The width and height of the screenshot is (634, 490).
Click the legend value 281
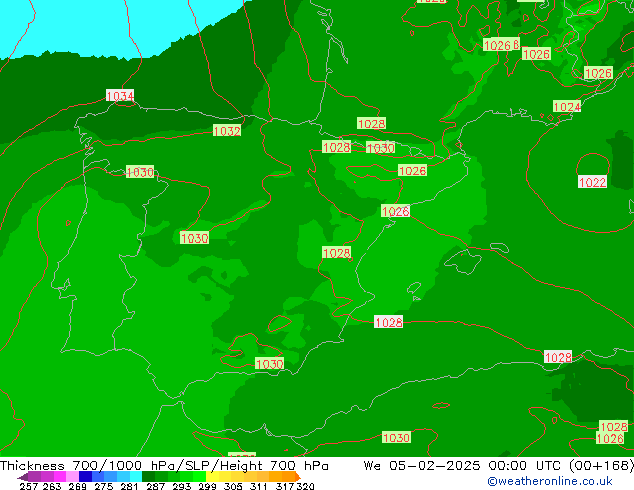pos(129,486)
